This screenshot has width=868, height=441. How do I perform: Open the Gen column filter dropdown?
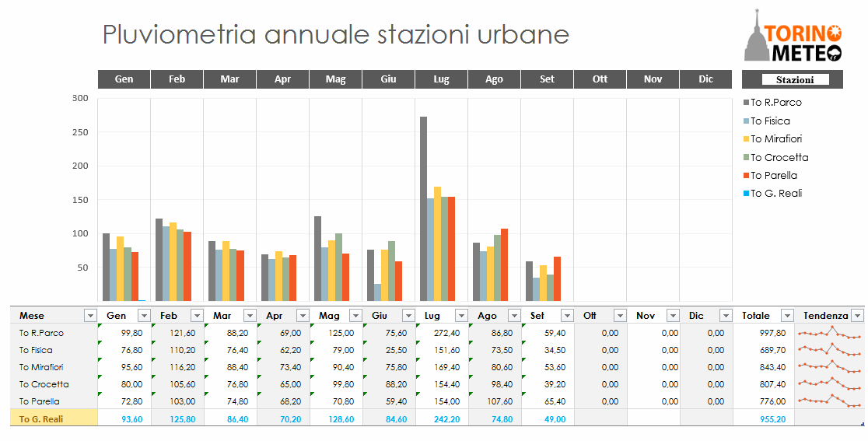point(144,316)
